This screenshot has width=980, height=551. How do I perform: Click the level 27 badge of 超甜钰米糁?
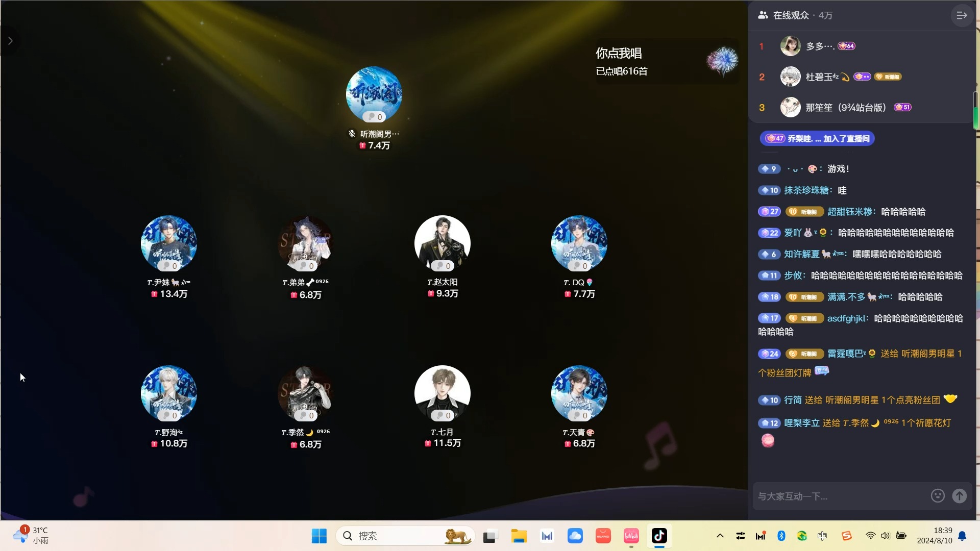770,212
